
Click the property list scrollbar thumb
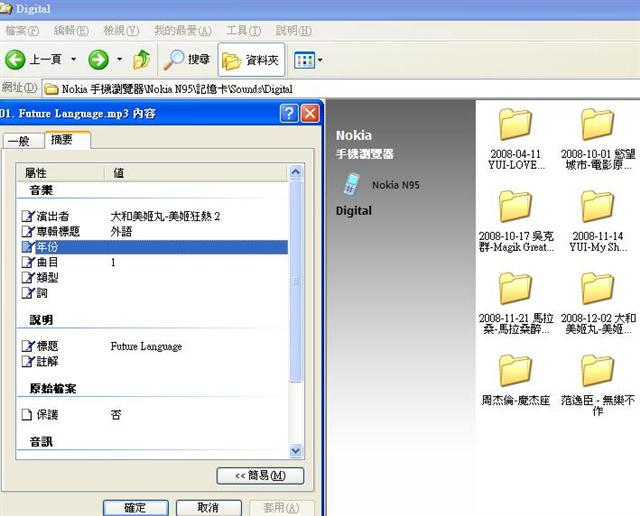click(x=296, y=281)
